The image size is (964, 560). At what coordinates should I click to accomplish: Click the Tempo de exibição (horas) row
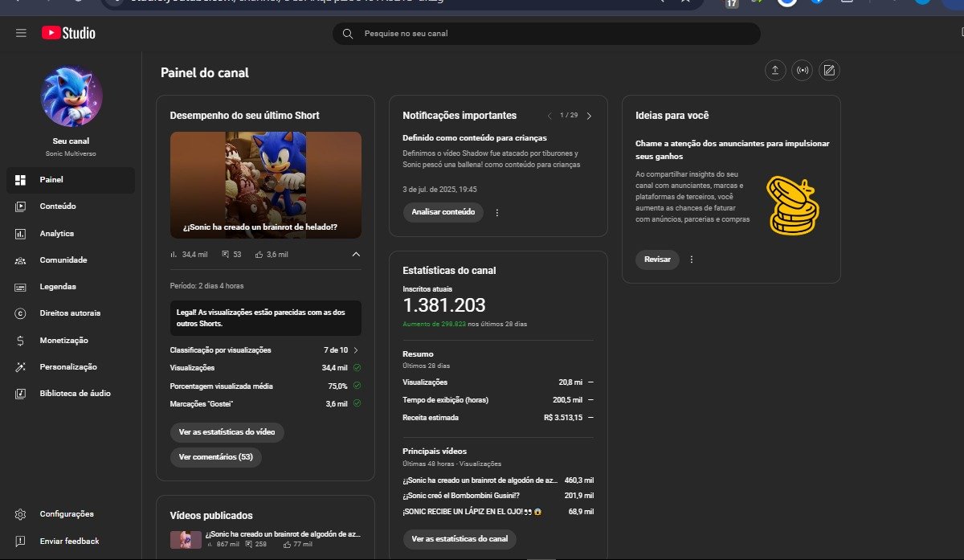coord(498,400)
